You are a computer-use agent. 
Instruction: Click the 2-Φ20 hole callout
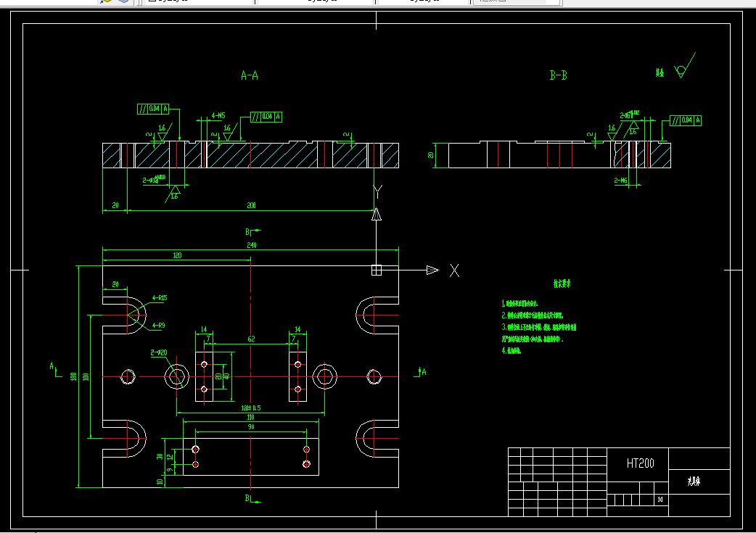coord(159,352)
